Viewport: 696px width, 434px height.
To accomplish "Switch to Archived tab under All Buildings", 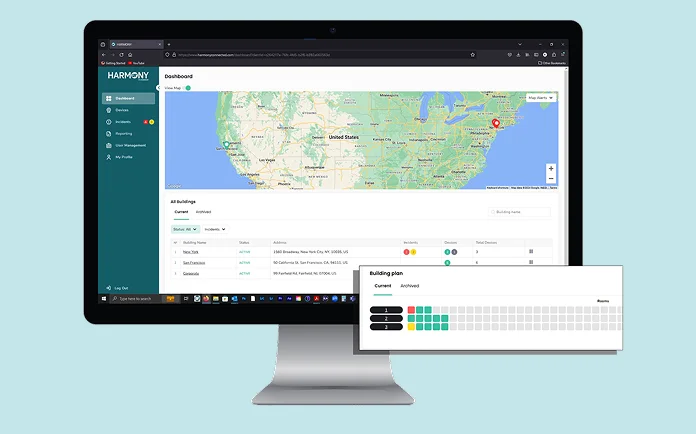I will (203, 212).
